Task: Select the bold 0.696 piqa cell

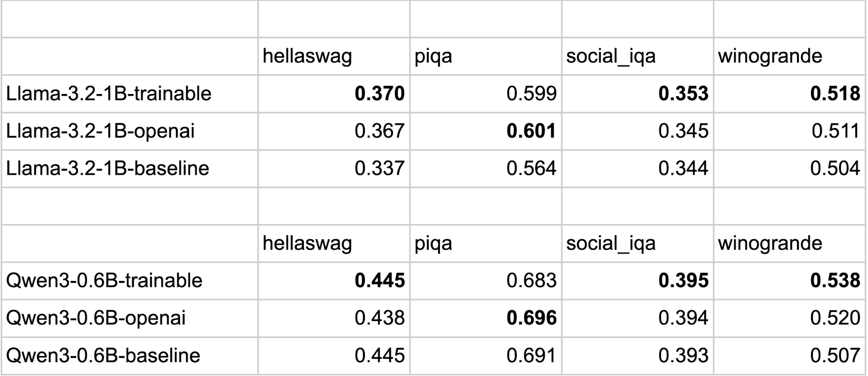Action: [x=531, y=318]
